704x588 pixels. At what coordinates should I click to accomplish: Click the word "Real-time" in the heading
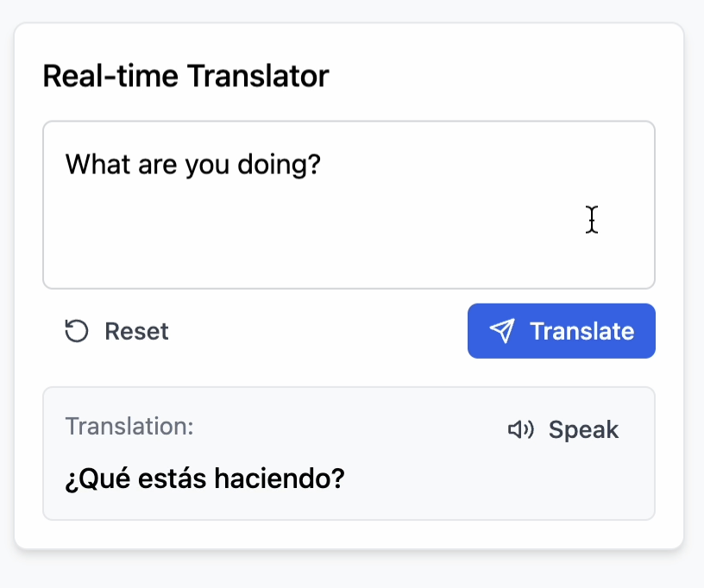click(x=111, y=76)
